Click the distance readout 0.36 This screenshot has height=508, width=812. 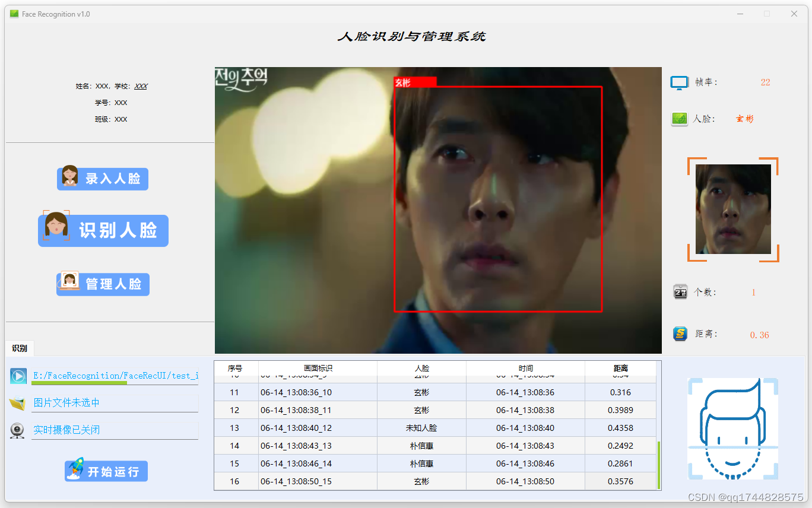pos(760,335)
